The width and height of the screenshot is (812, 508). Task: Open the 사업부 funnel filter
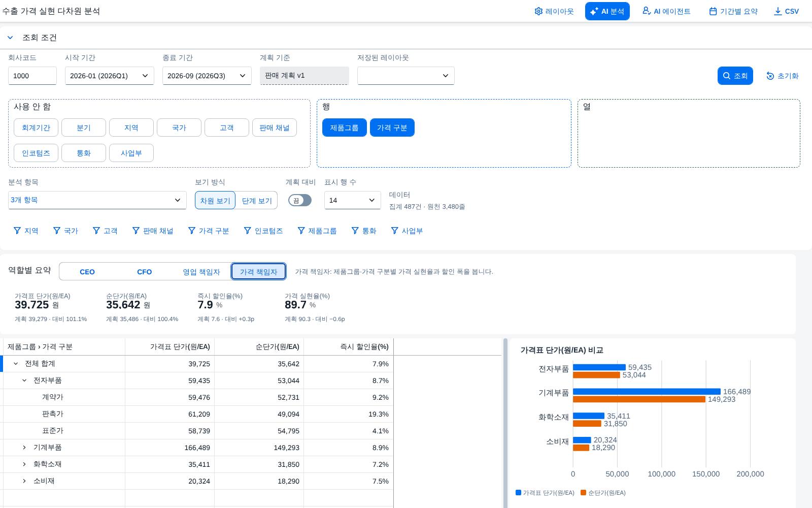pos(407,231)
